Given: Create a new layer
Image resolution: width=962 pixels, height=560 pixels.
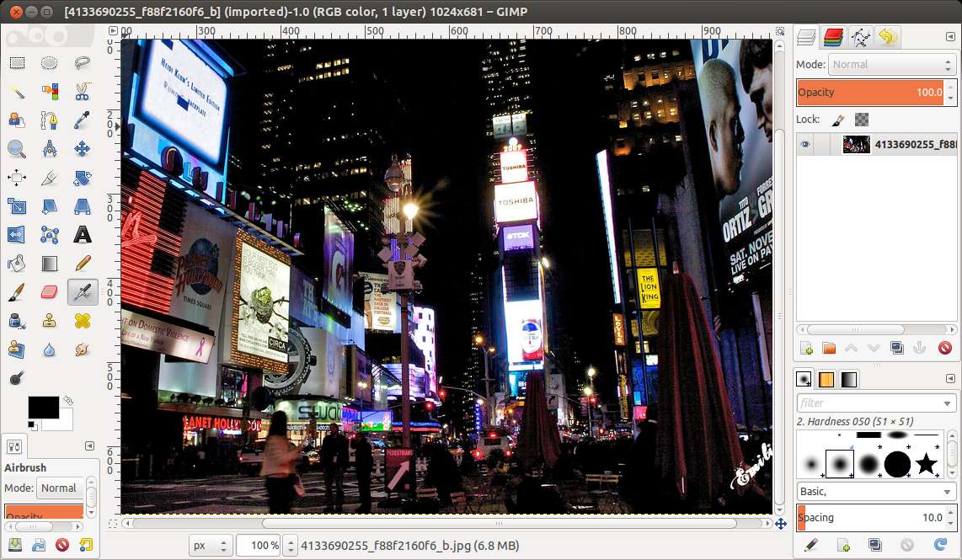Looking at the screenshot, I should click(804, 347).
